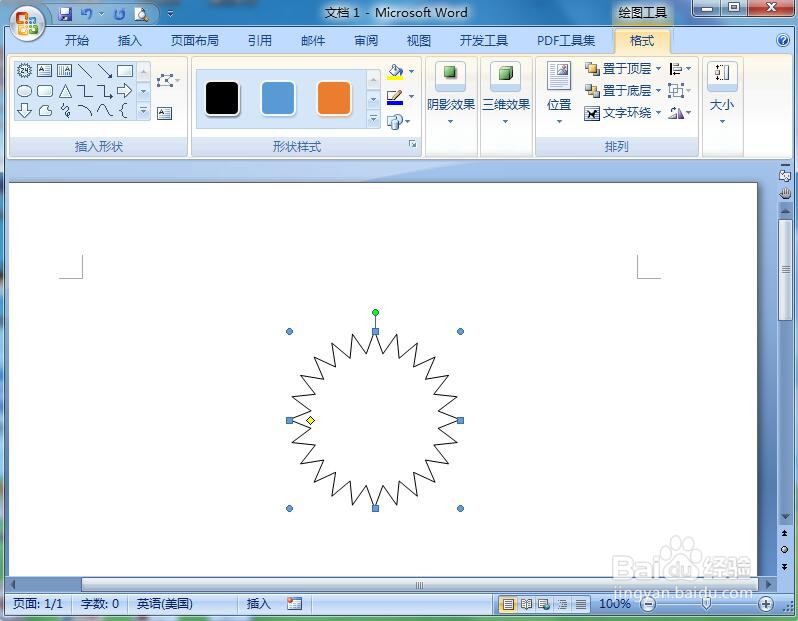The width and height of the screenshot is (798, 621).
Task: Expand the shapes gallery
Action: point(144,111)
